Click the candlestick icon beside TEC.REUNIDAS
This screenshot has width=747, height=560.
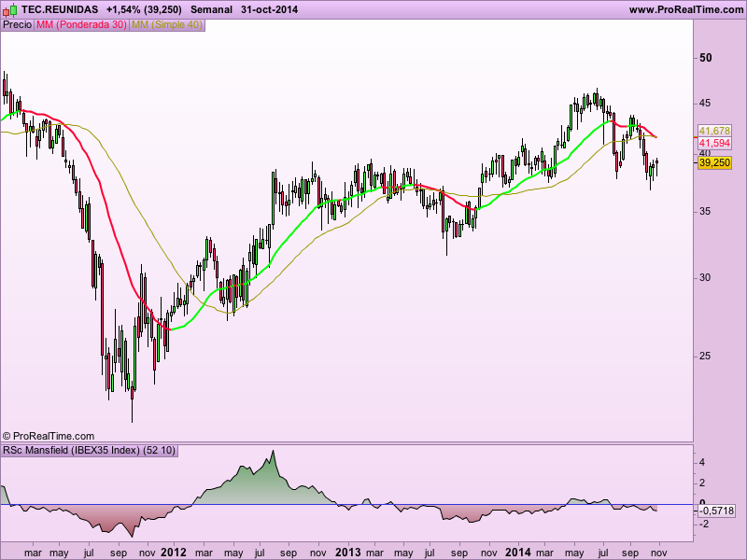pyautogui.click(x=10, y=9)
